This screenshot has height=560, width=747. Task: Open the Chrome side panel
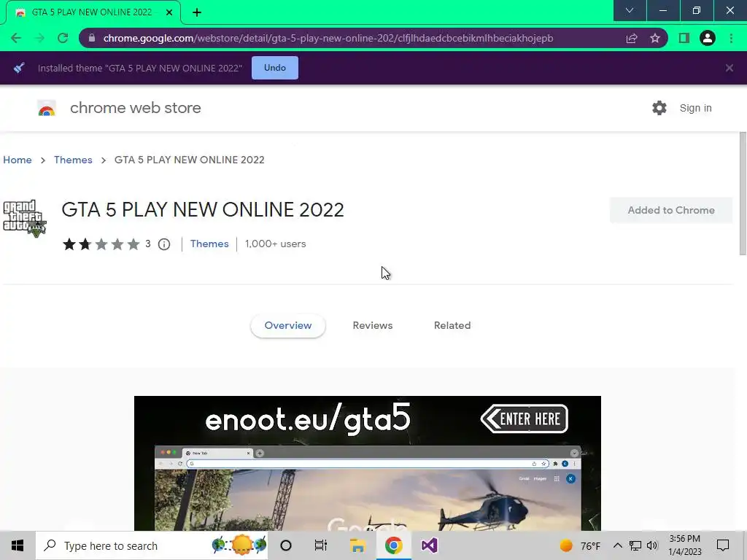[684, 38]
